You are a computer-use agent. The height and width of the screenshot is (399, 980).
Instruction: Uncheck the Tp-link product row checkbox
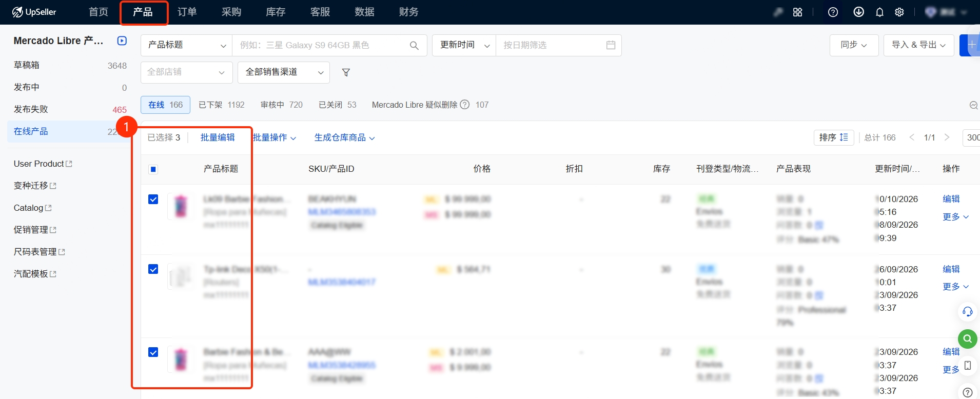pos(153,269)
